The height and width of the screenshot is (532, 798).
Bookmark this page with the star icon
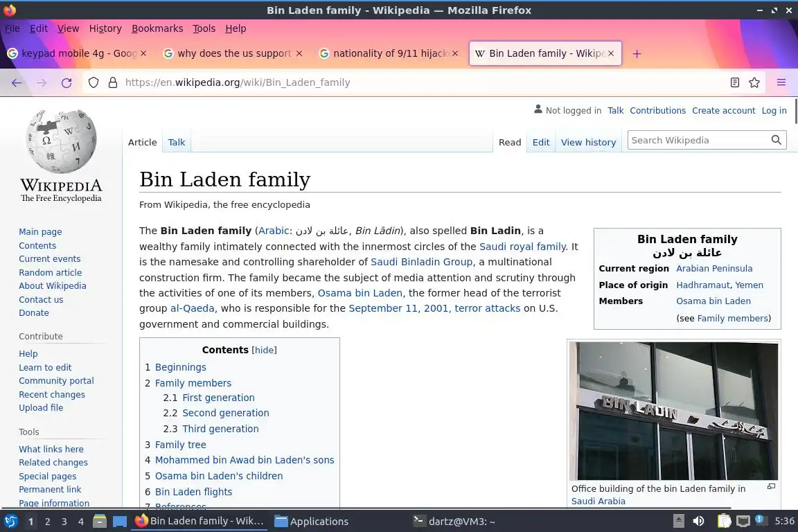point(754,82)
